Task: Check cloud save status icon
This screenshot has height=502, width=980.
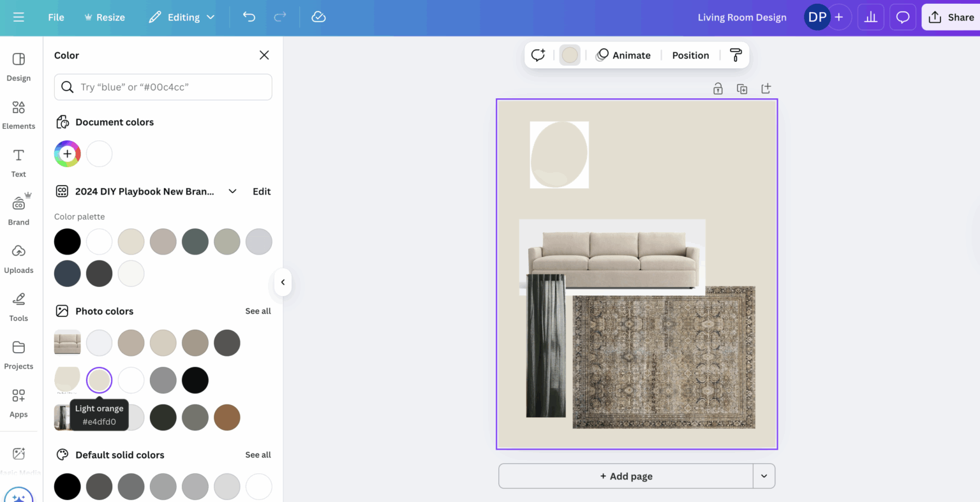Action: (x=318, y=17)
